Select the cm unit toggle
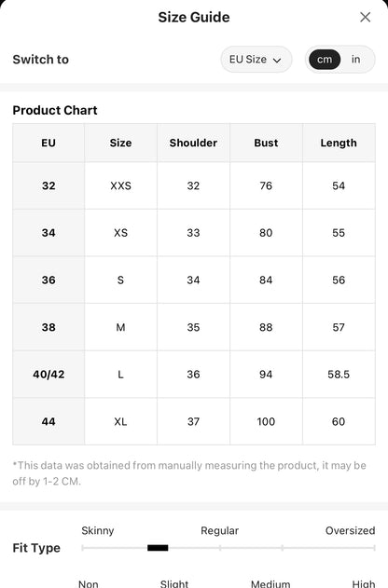The width and height of the screenshot is (388, 588). 325,60
